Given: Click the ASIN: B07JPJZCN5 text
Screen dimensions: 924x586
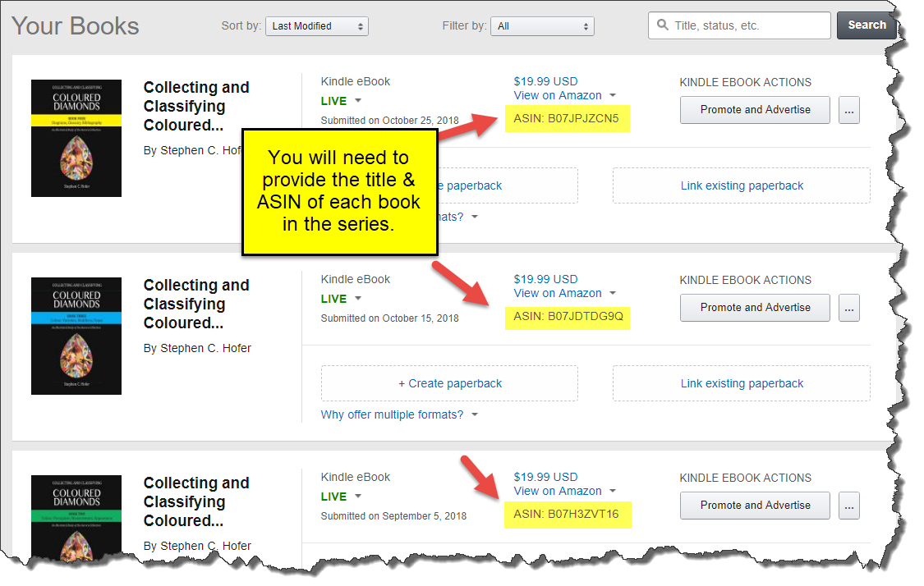Looking at the screenshot, I should (x=566, y=118).
